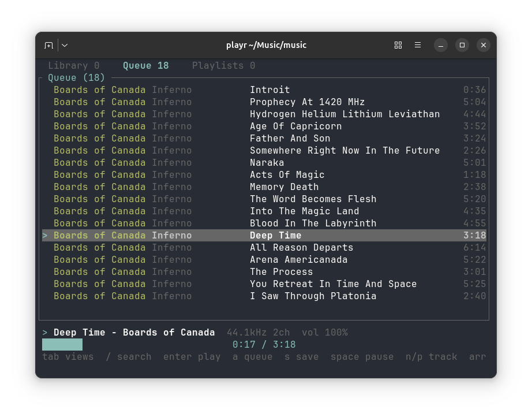Click the 'enter play' hint
Screen dimensions: 532x417
192,357
